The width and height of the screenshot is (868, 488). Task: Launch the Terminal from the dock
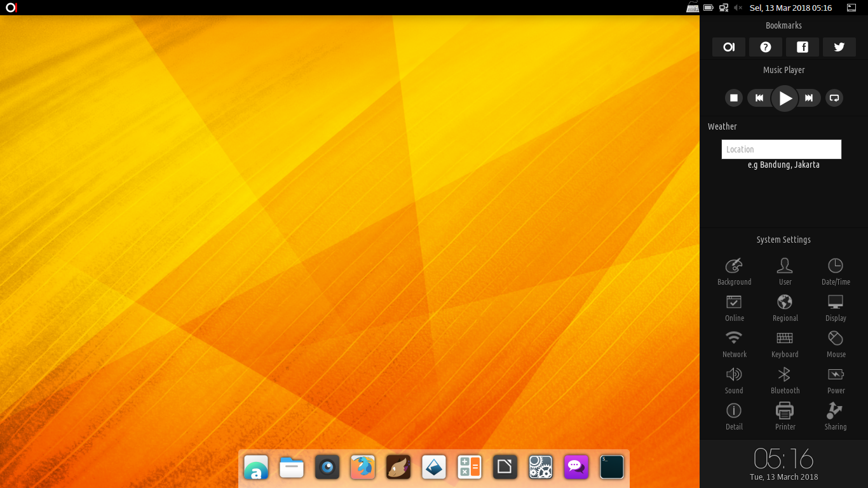point(612,468)
